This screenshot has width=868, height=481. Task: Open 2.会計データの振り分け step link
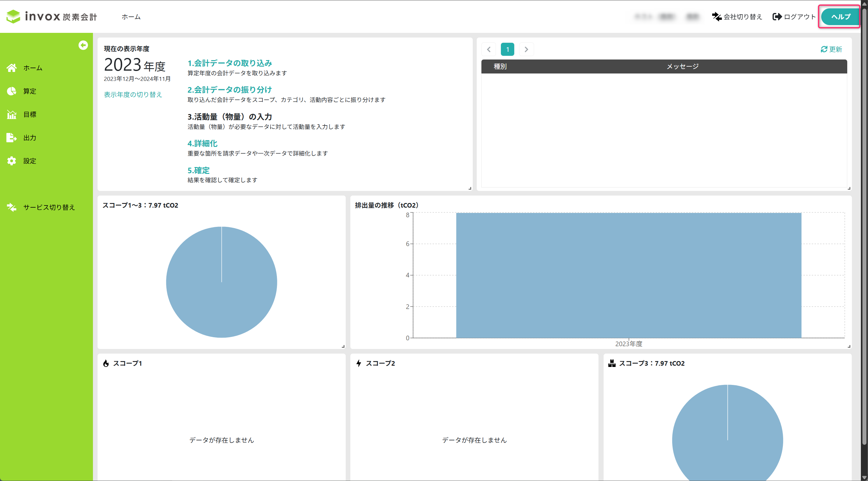pyautogui.click(x=230, y=90)
